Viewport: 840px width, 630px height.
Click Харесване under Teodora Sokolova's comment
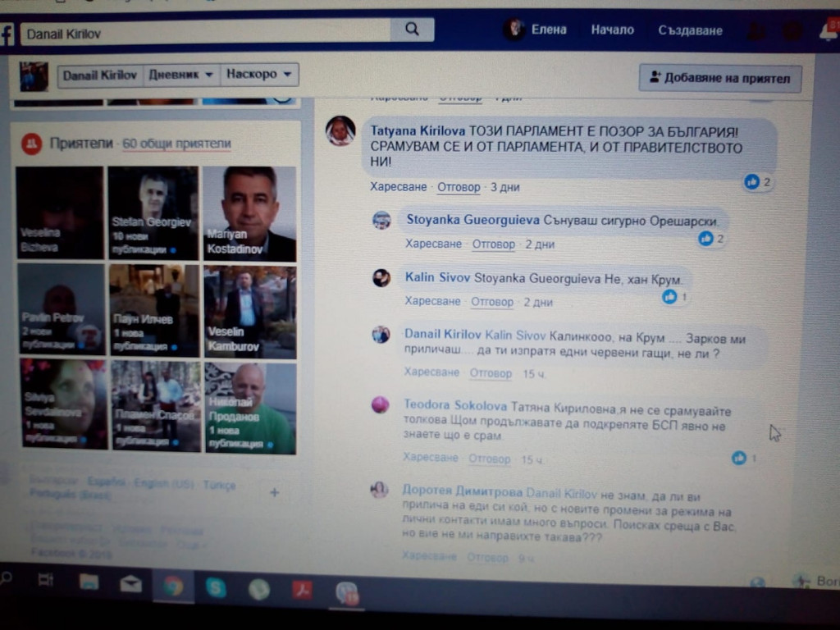coord(431,458)
